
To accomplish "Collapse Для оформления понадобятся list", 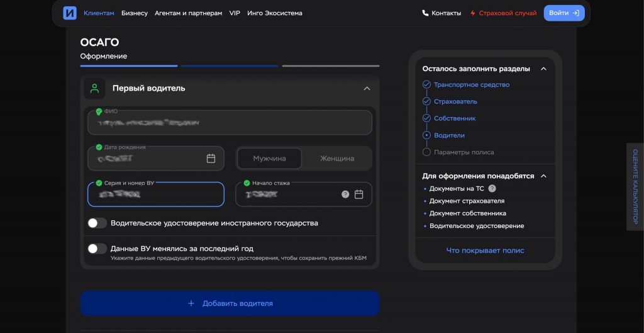I will 543,176.
